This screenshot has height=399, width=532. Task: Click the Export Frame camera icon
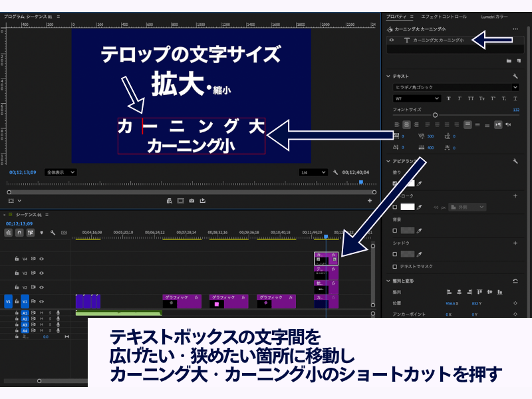tap(192, 200)
